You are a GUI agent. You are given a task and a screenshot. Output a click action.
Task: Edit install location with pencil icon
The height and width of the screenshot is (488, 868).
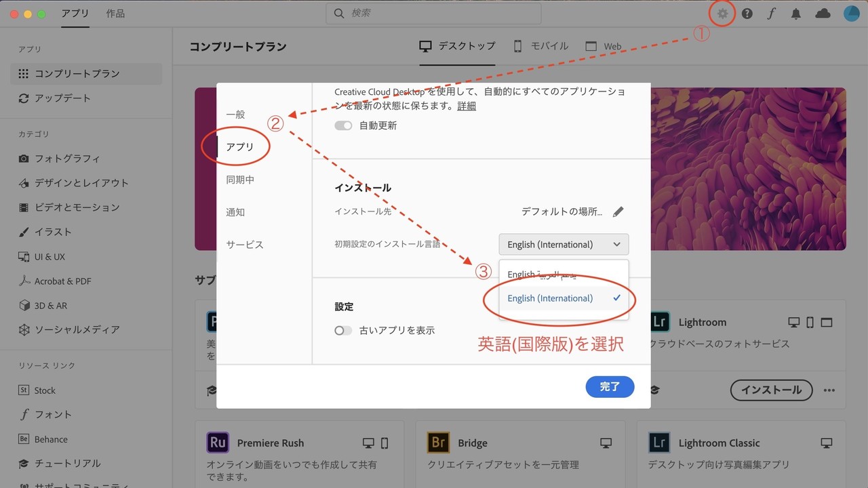tap(618, 211)
